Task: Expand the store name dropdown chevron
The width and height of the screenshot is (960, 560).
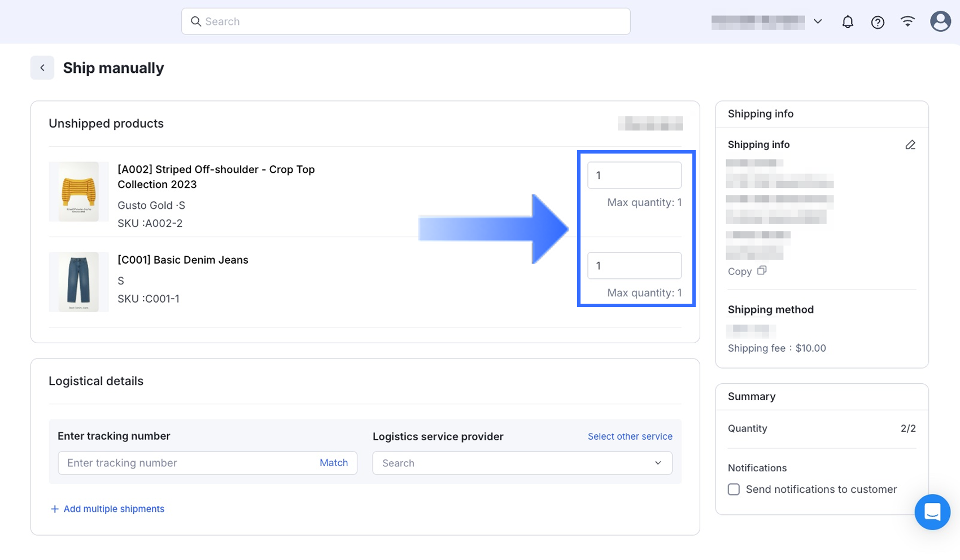Action: point(818,21)
